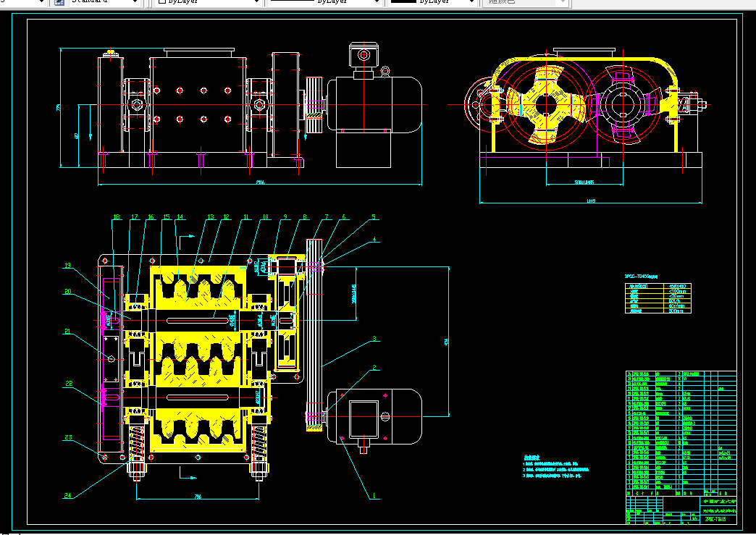Select part label 21 callout
This screenshot has height=535, width=756.
pos(67,331)
